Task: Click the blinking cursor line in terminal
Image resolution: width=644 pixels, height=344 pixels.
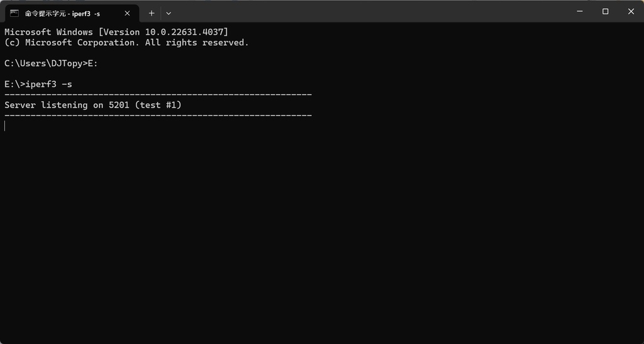Action: [x=5, y=126]
